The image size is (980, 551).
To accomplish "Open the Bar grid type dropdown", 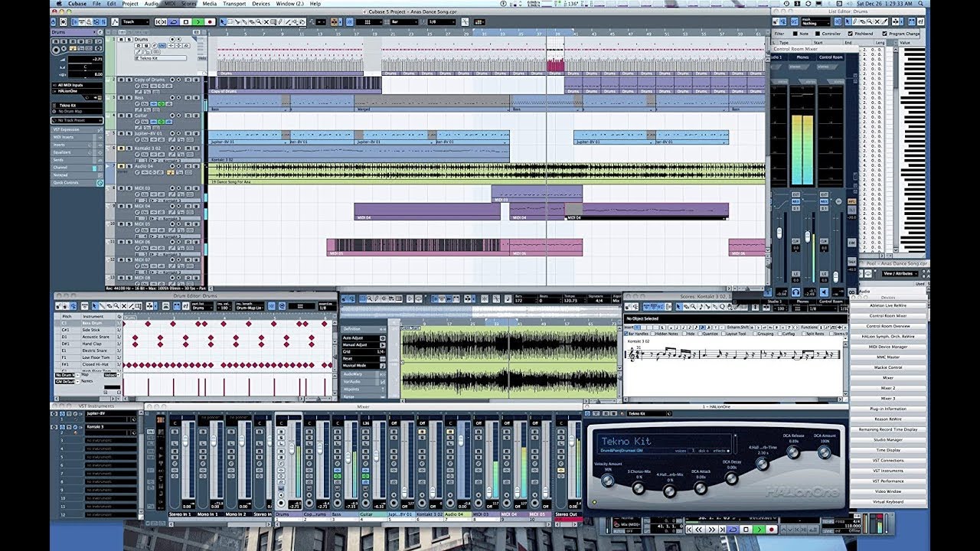I will 403,22.
